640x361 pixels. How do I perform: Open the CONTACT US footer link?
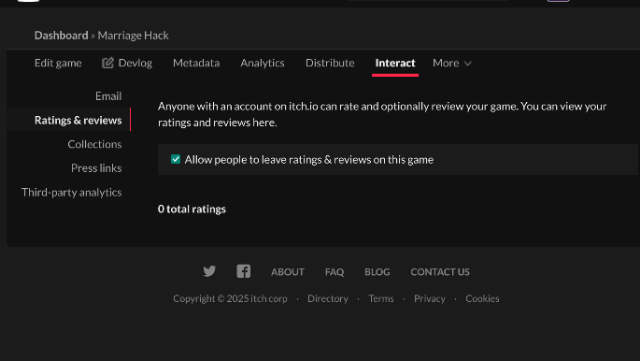(440, 272)
